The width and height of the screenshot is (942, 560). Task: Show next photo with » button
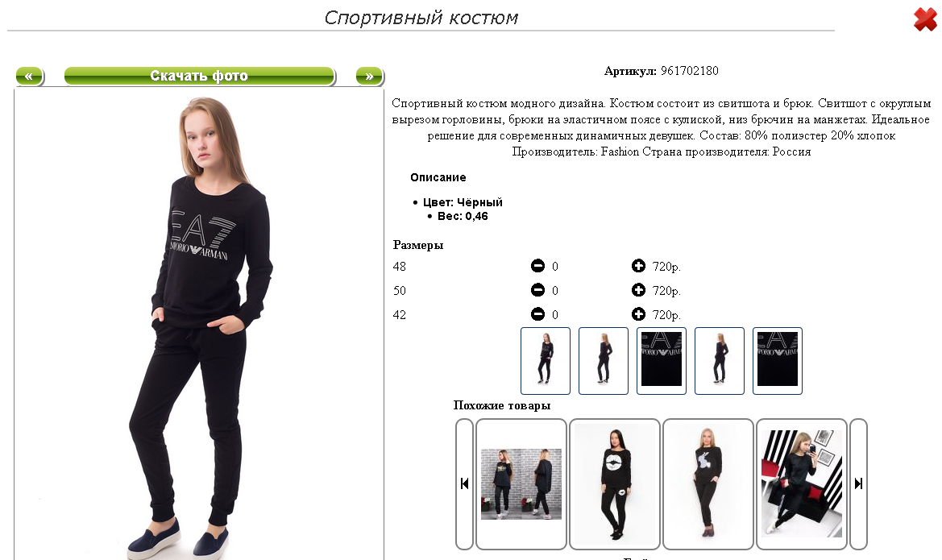point(369,77)
